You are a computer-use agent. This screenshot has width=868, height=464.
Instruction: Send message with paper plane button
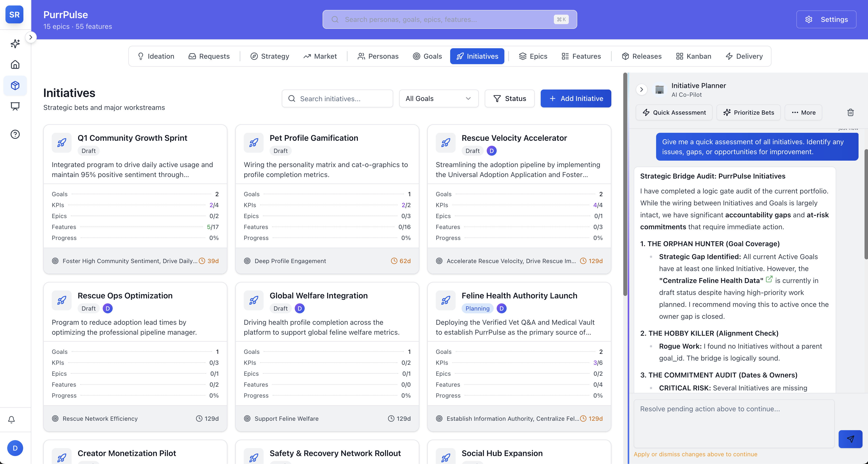pos(851,439)
